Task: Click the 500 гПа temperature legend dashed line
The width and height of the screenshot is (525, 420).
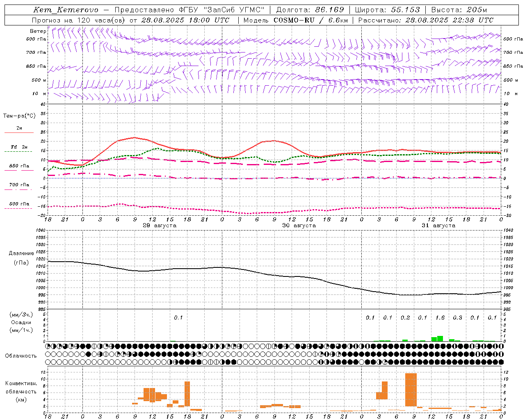Action: (18, 209)
